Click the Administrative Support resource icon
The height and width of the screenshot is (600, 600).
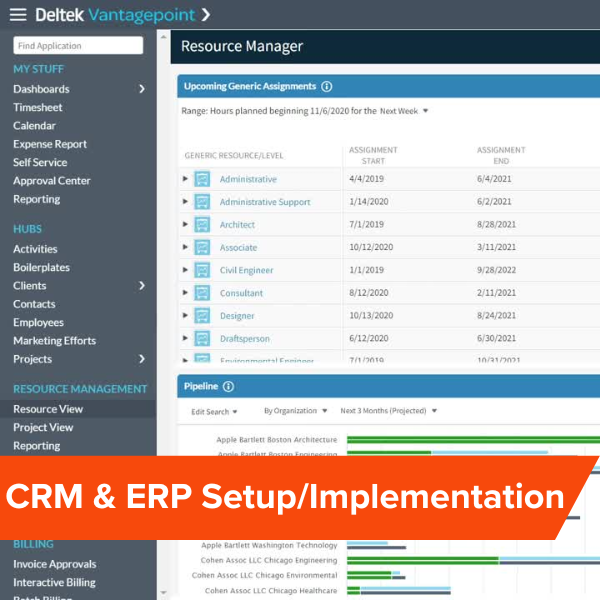click(x=202, y=202)
